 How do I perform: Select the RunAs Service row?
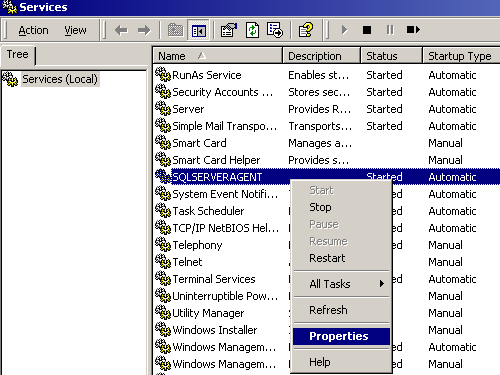click(327, 75)
